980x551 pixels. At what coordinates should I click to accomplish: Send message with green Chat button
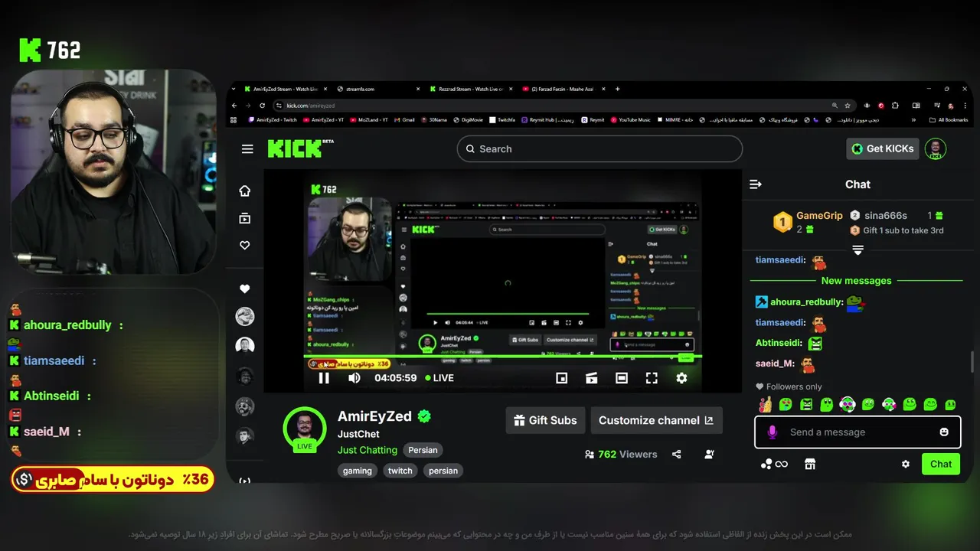click(941, 464)
